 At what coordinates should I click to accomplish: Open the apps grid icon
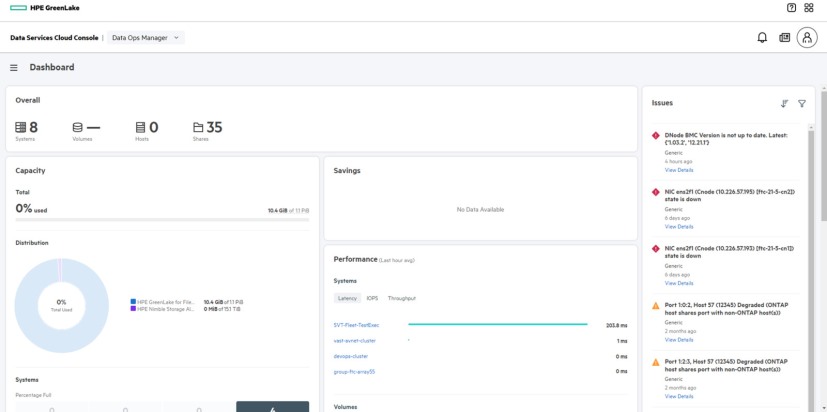coord(809,7)
